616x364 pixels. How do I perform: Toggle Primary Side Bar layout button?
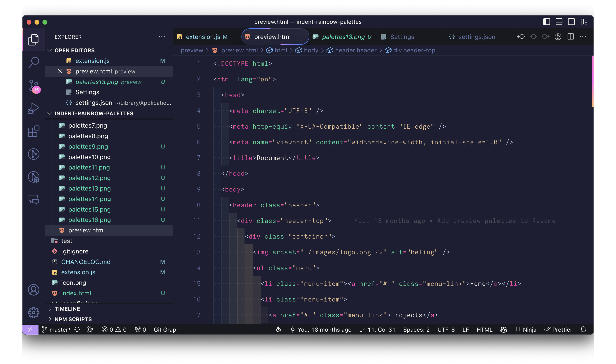coord(546,22)
